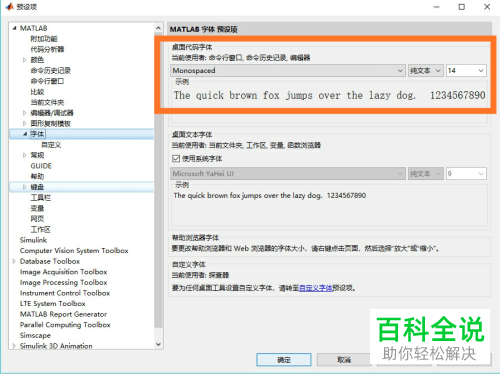Select the 颜色 preferences item
Image resolution: width=500 pixels, height=374 pixels.
[x=37, y=60]
